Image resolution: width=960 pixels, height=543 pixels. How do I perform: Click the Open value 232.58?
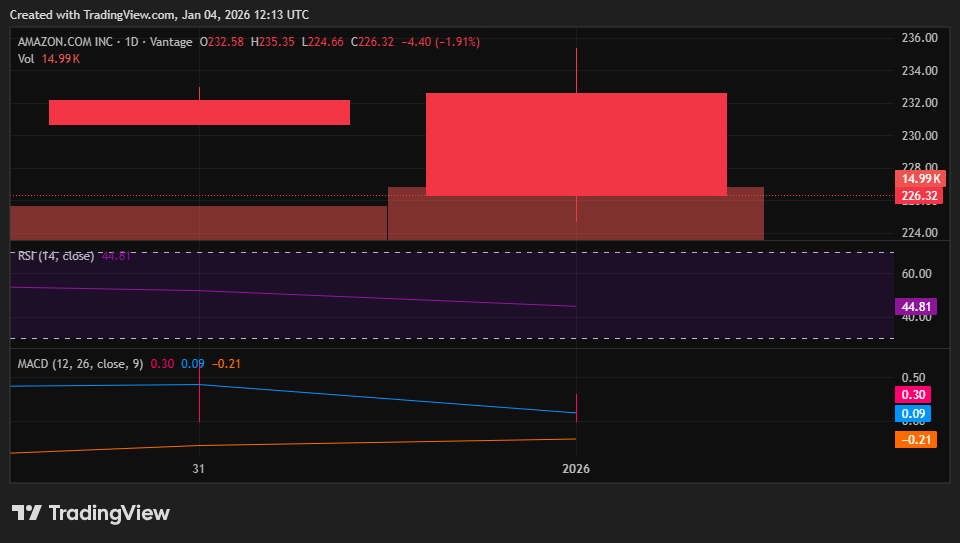coord(226,42)
